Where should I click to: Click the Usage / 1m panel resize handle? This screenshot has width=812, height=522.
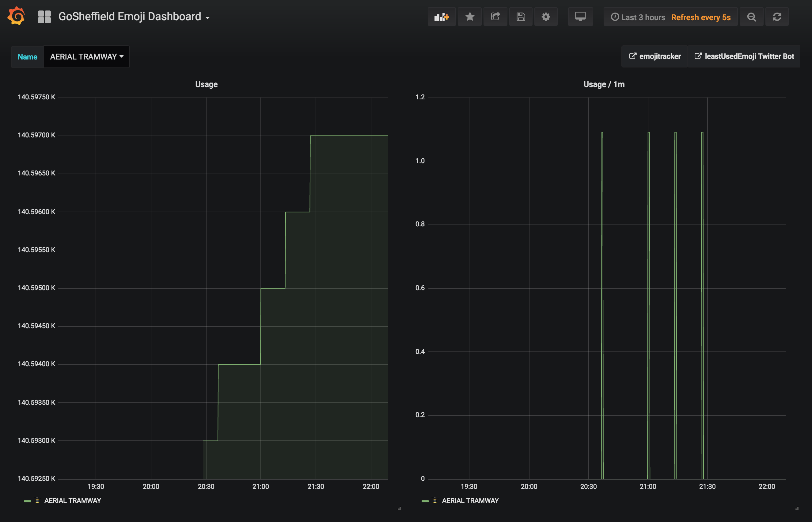(x=797, y=508)
